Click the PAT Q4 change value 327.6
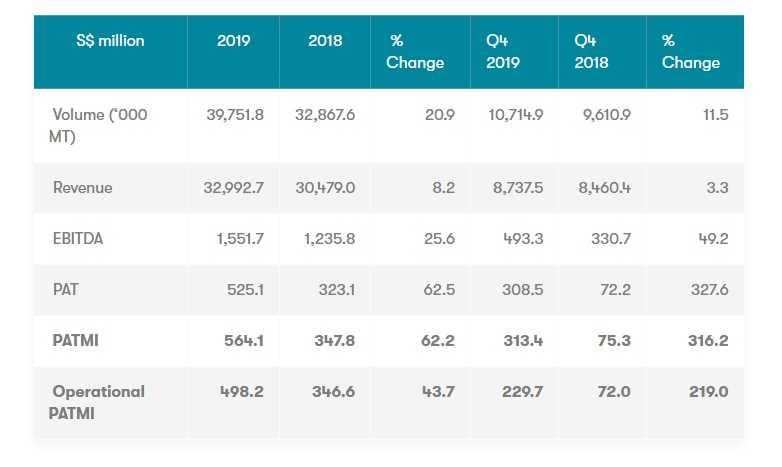The height and width of the screenshot is (467, 782). point(708,290)
